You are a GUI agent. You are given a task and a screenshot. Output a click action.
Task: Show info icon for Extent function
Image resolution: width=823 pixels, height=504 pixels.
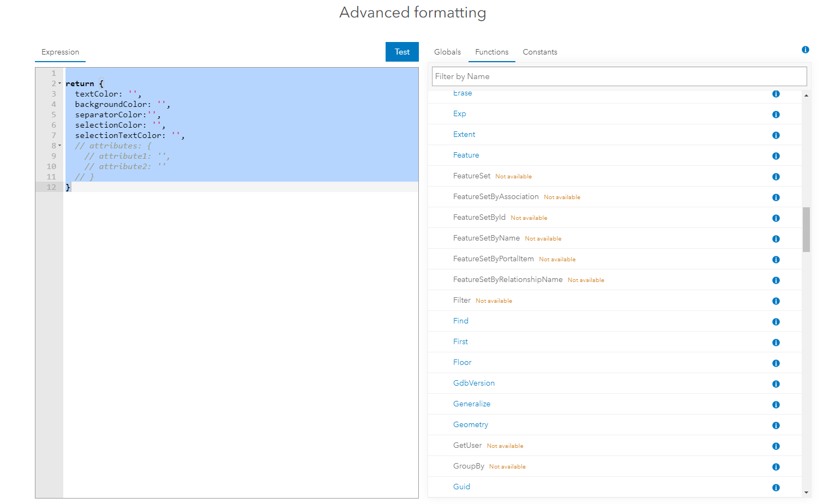[x=776, y=135]
